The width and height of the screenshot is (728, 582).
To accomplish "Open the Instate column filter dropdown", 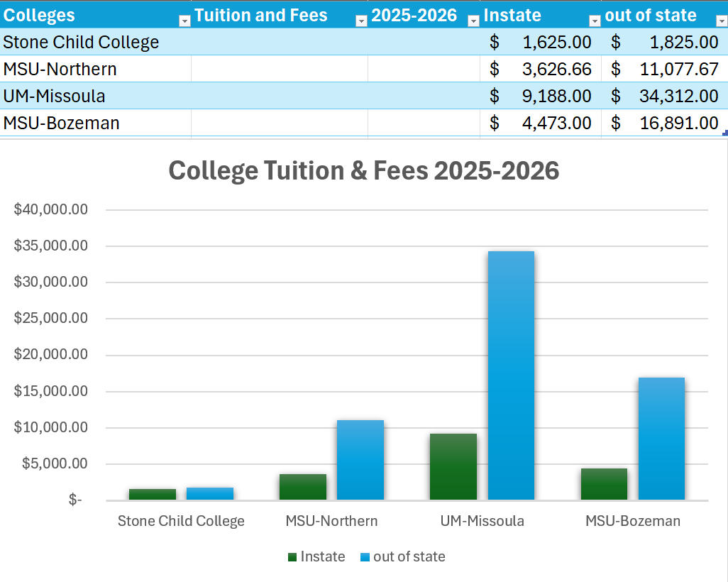I will tap(595, 21).
